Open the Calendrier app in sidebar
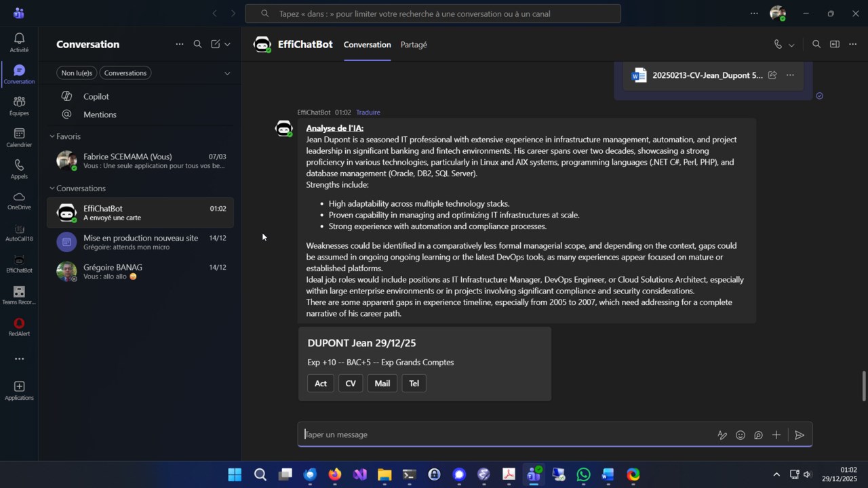 pyautogui.click(x=19, y=138)
